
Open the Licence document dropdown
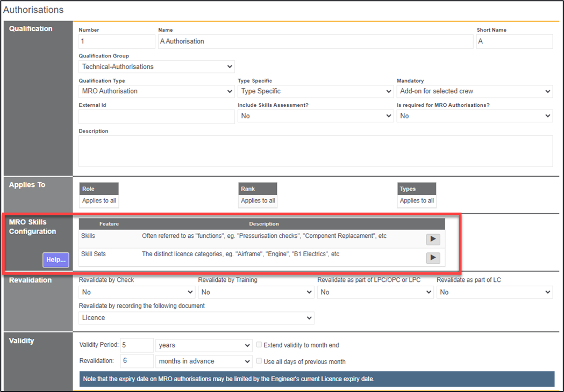tap(196, 318)
